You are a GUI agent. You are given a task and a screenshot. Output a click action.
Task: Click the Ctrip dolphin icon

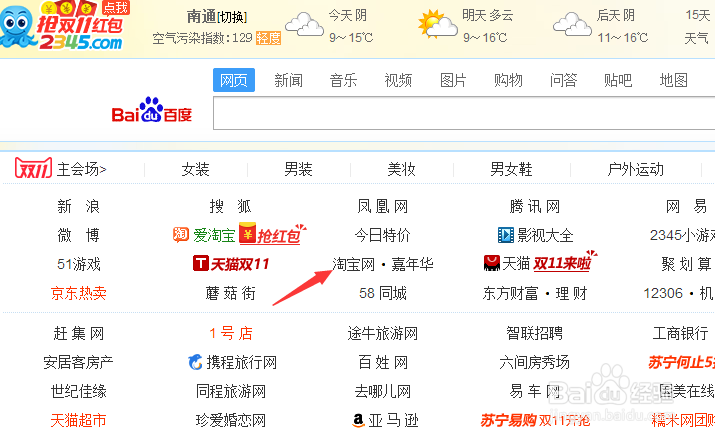[195, 362]
